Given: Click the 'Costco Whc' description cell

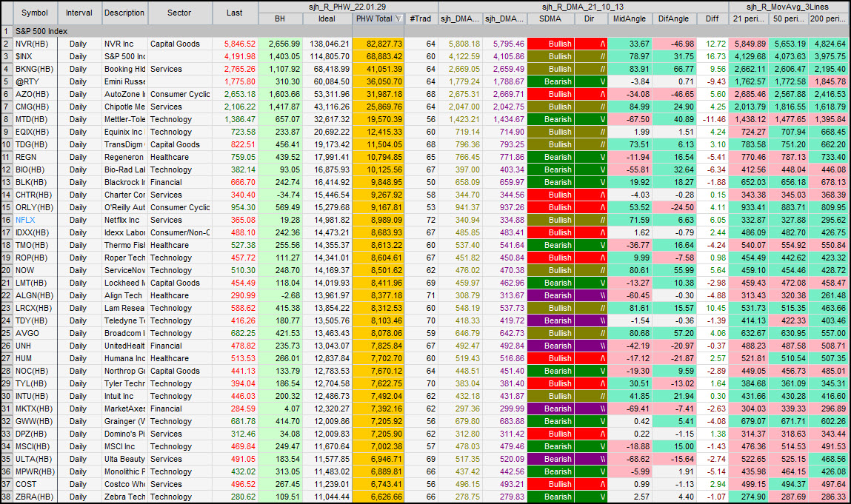Looking at the screenshot, I should [x=124, y=484].
